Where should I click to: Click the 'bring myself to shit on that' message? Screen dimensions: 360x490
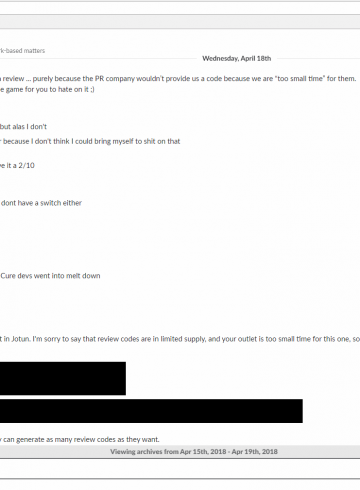coord(90,141)
